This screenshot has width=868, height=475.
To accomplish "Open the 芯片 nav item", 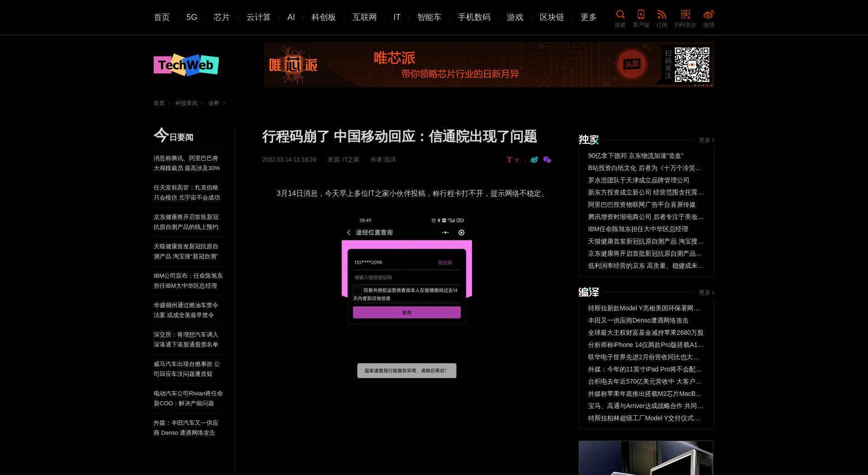I will (222, 17).
